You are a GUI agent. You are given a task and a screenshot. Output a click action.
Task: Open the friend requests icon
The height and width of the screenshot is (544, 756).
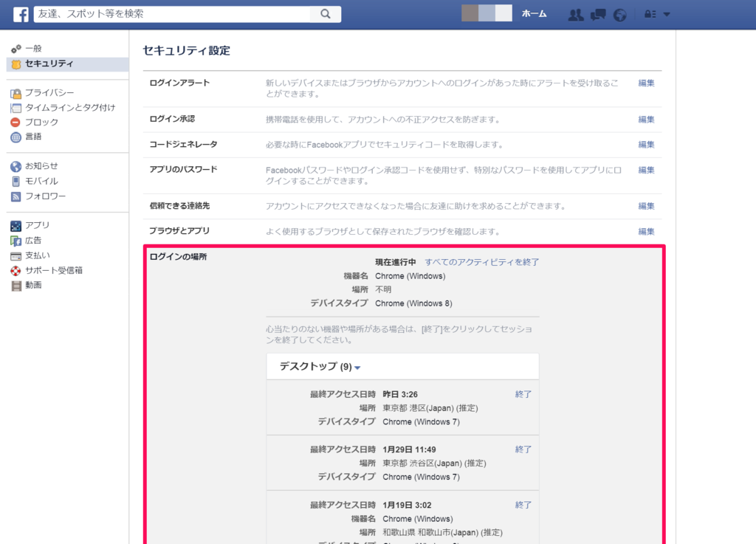[575, 15]
